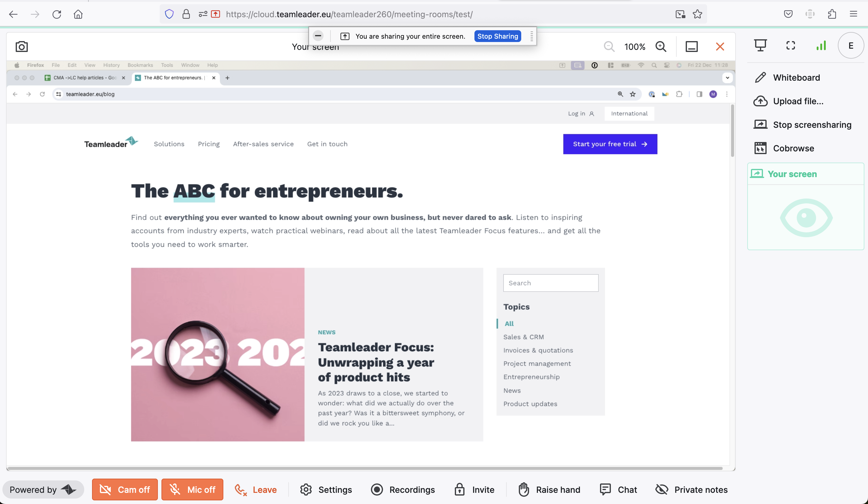Leave the meeting room

pyautogui.click(x=256, y=489)
